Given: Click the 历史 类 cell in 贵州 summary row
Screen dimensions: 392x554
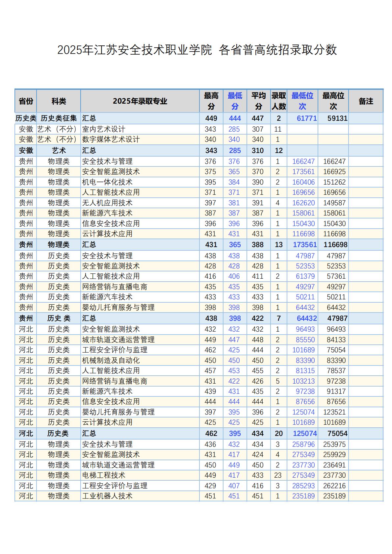Looking at the screenshot, I should click(x=59, y=318).
